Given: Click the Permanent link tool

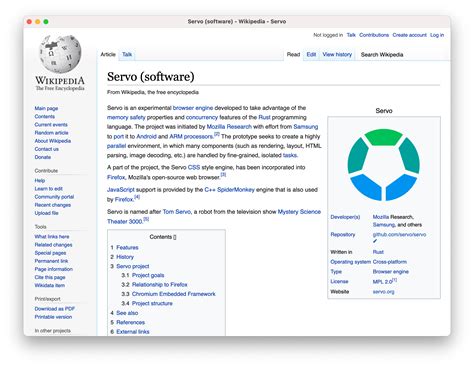Looking at the screenshot, I should (x=51, y=261).
